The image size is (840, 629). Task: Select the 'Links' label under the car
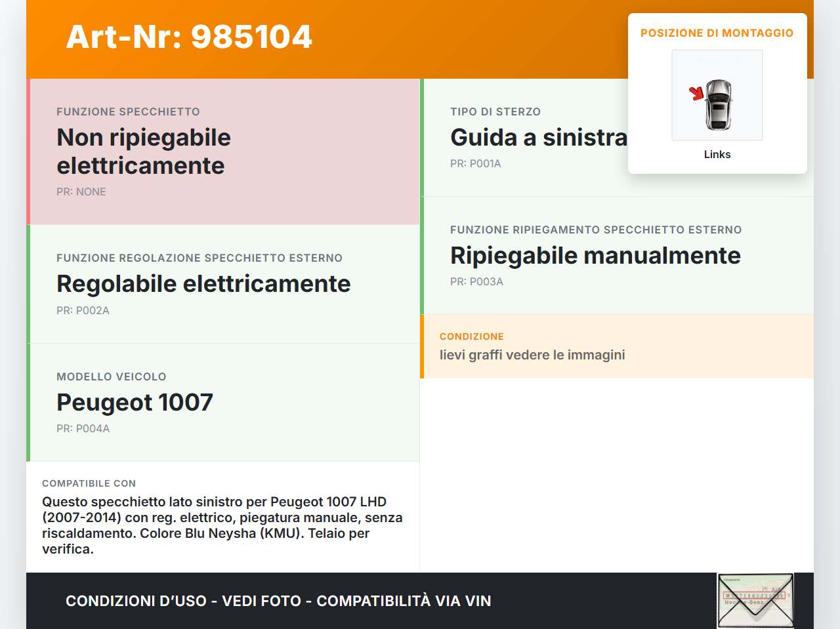click(717, 154)
